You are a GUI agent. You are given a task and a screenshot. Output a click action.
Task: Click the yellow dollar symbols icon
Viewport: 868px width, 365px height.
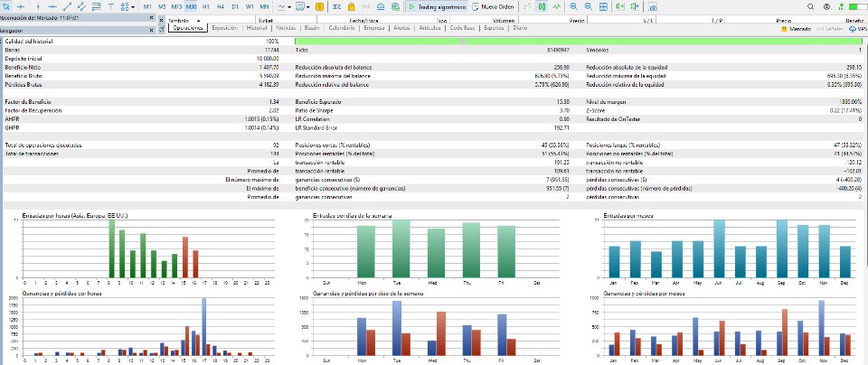click(x=320, y=6)
